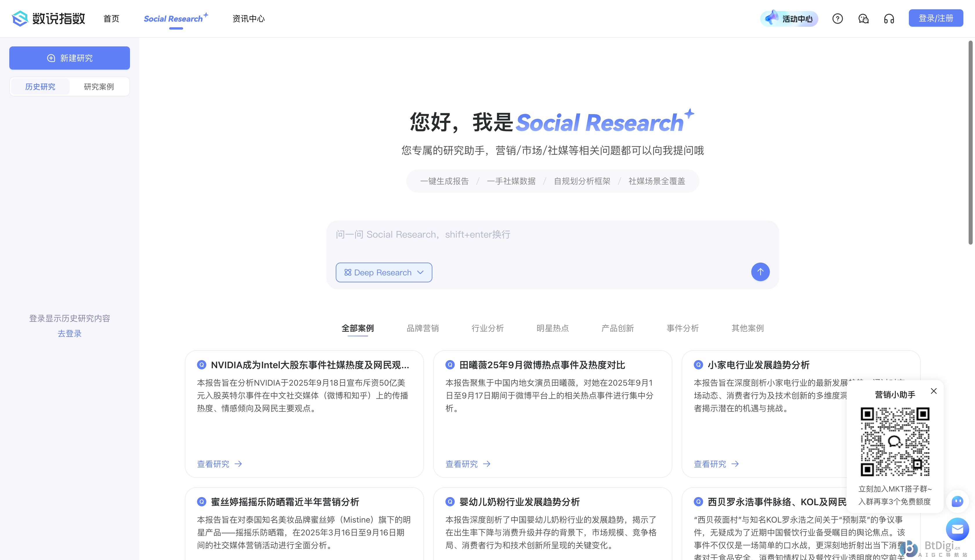Image resolution: width=975 pixels, height=560 pixels.
Task: Expand the Deep Research mode dropdown
Action: 383,272
